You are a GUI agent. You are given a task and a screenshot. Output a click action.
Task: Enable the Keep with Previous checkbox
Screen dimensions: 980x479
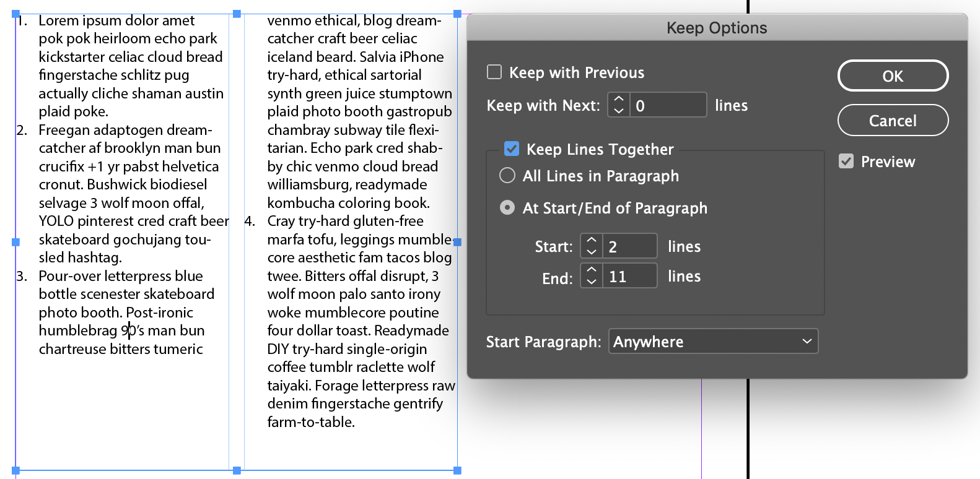494,72
